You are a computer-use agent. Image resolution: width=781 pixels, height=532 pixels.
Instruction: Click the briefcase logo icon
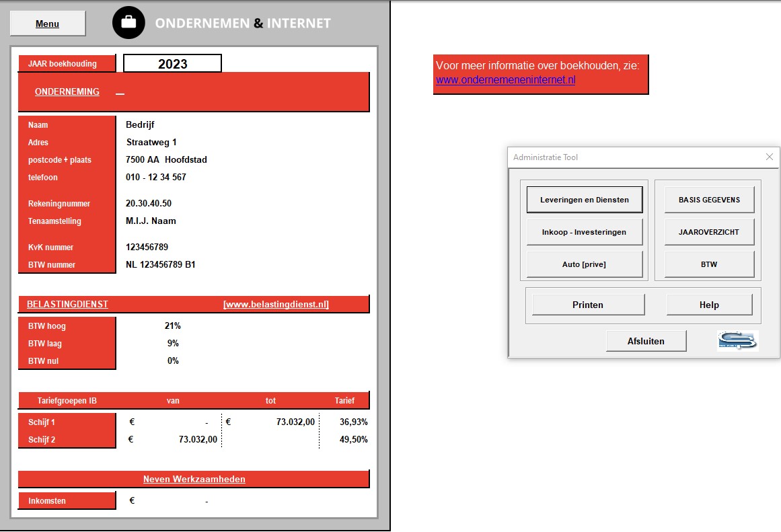pos(128,23)
